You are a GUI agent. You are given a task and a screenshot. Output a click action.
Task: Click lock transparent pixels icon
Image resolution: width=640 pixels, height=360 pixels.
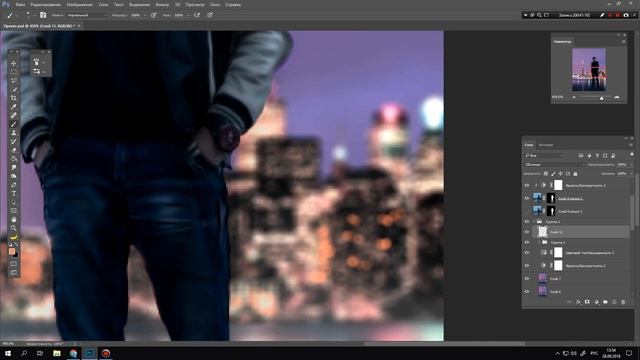(x=546, y=174)
